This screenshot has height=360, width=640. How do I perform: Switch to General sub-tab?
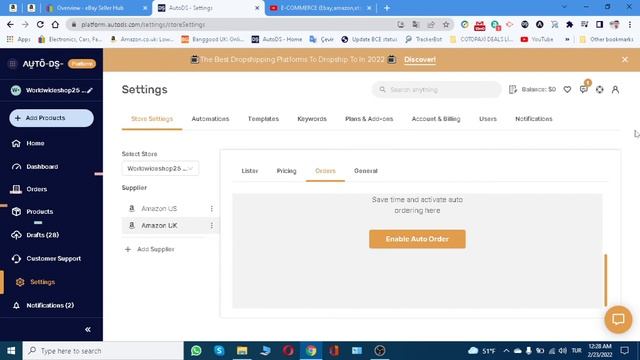(x=366, y=171)
